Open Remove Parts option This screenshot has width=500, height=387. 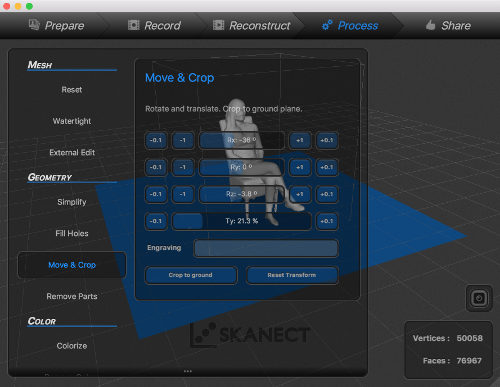click(x=72, y=296)
